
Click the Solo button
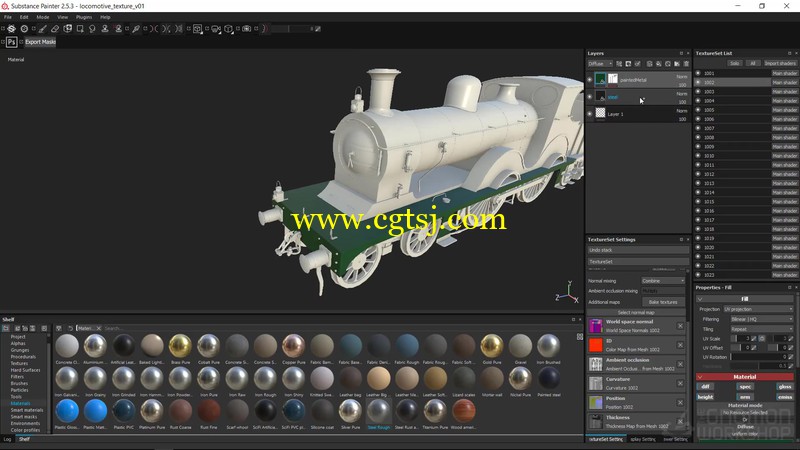click(735, 63)
